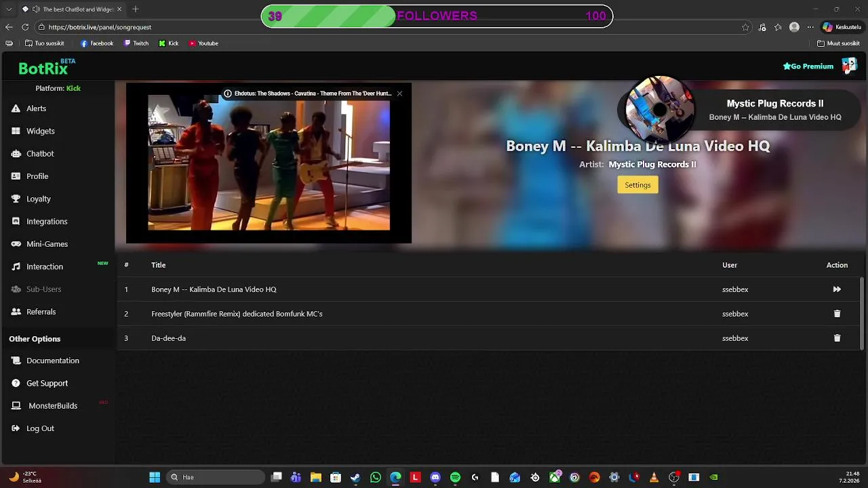This screenshot has height=488, width=868.
Task: Click the Title column header
Action: 158,265
